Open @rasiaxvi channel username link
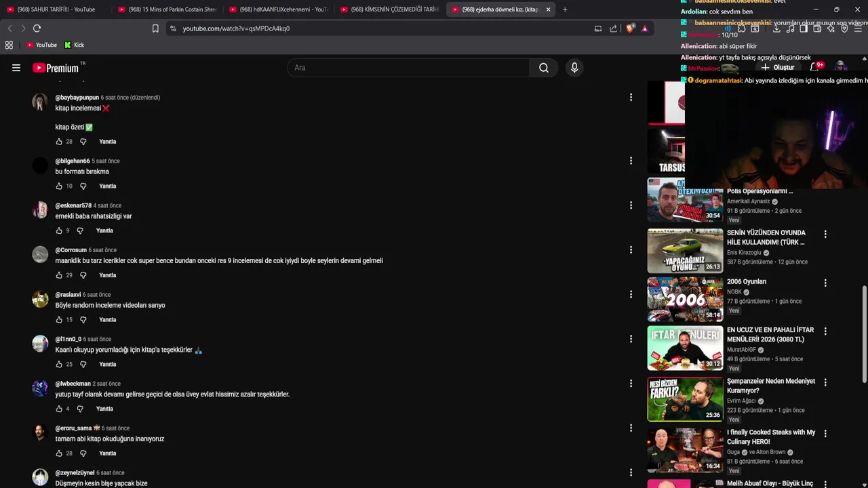This screenshot has height=488, width=868. (x=68, y=295)
